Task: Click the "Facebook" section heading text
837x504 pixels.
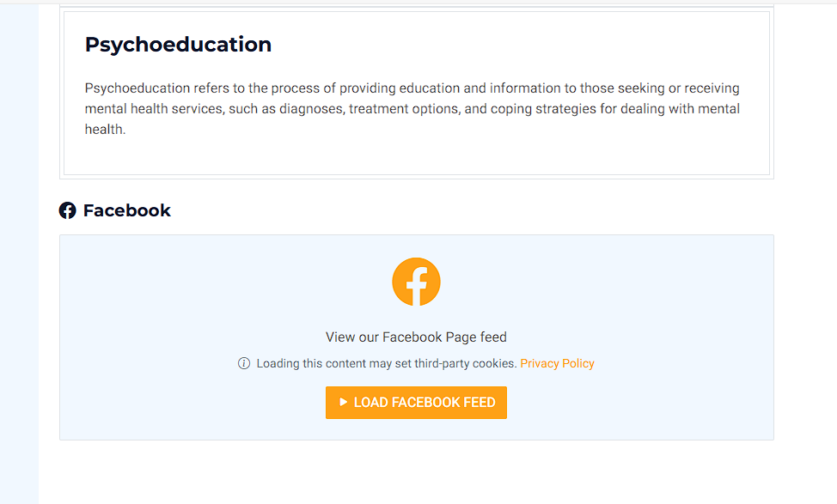Action: 127,210
